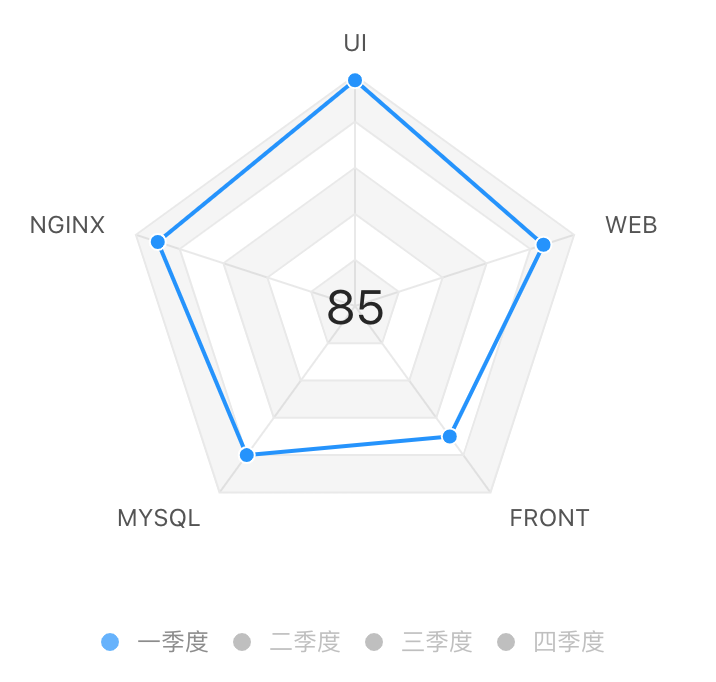This screenshot has height=682, width=716.
Task: Select the NGINX data point on the radar
Action: pyautogui.click(x=158, y=242)
